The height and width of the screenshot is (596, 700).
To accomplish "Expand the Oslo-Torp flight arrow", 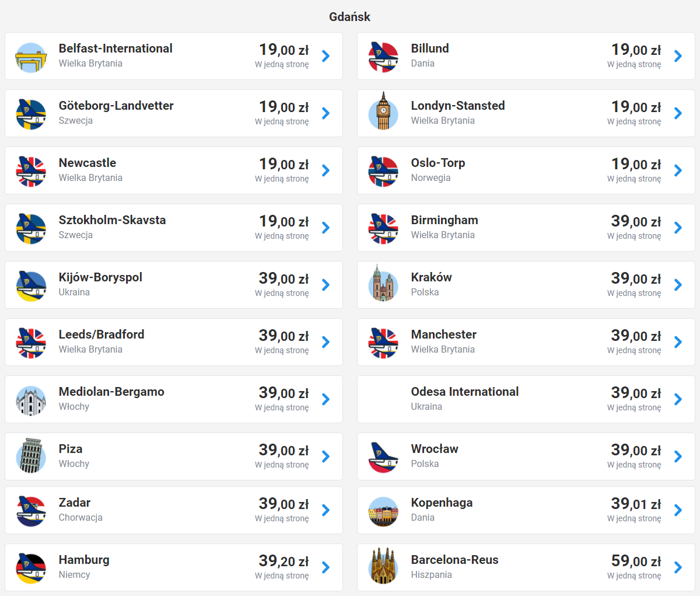I will (678, 170).
